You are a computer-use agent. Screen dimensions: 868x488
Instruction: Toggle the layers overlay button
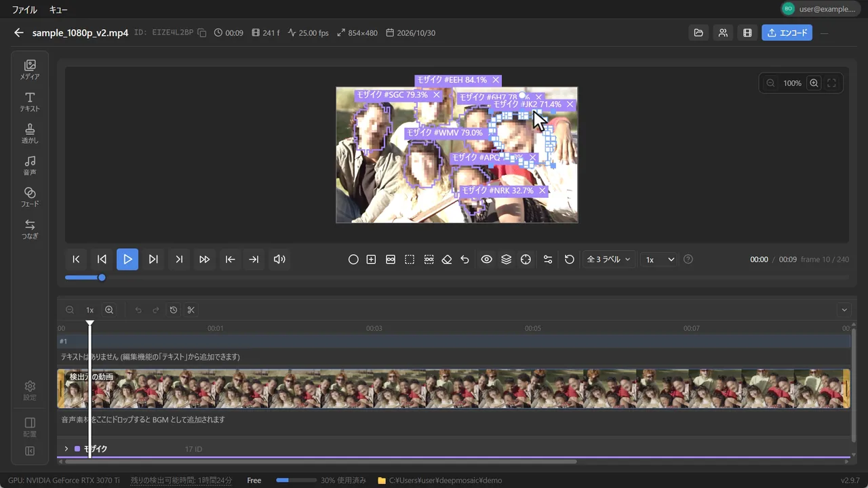pos(506,260)
